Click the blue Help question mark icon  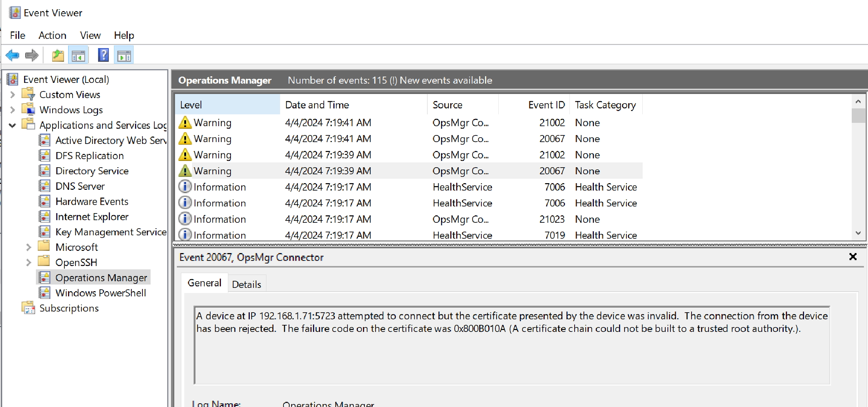(103, 55)
